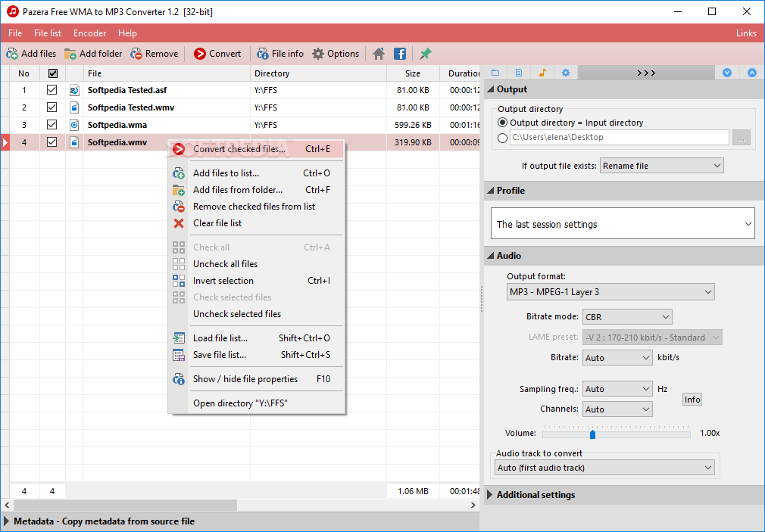Image resolution: width=765 pixels, height=532 pixels.
Task: Open the Bitrate mode dropdown
Action: pyautogui.click(x=627, y=317)
